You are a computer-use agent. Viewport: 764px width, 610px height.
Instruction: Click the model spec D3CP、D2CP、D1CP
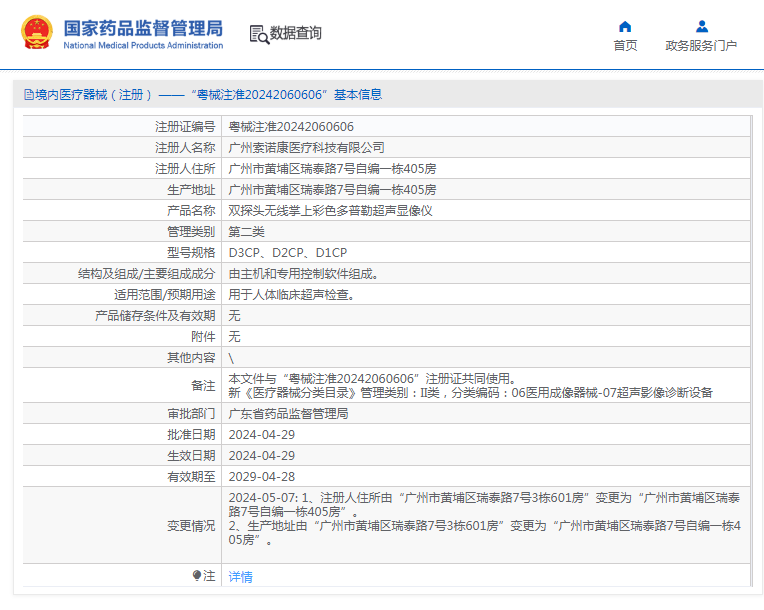point(288,253)
